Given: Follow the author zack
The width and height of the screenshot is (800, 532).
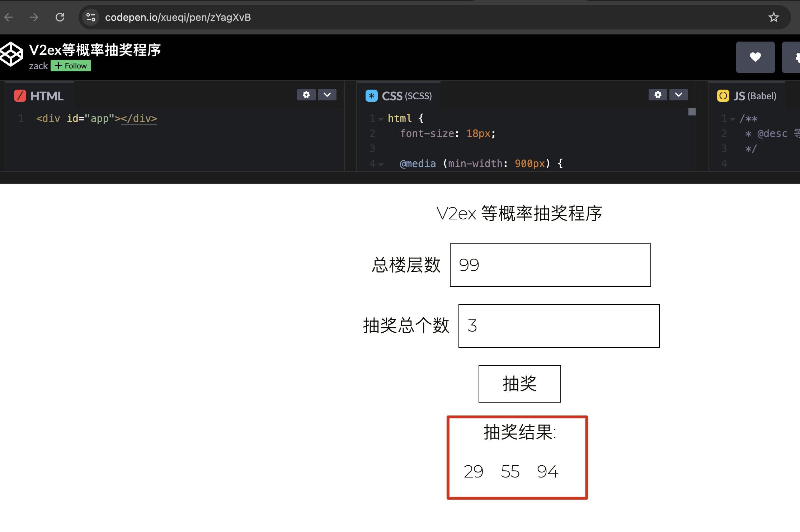Looking at the screenshot, I should point(71,66).
